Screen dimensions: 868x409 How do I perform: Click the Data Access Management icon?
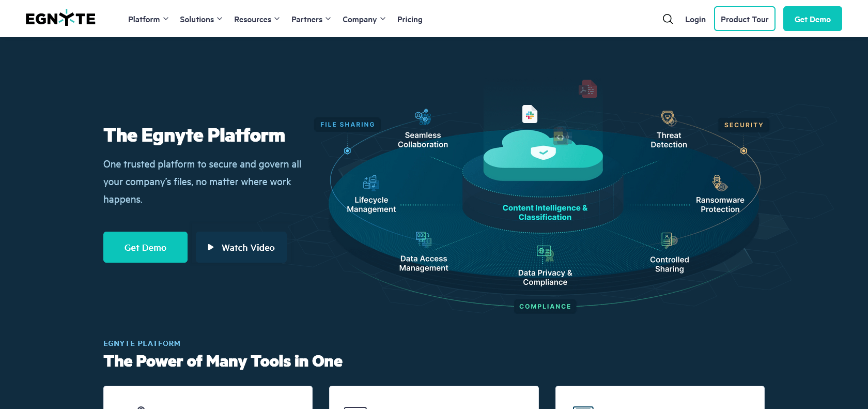[424, 239]
